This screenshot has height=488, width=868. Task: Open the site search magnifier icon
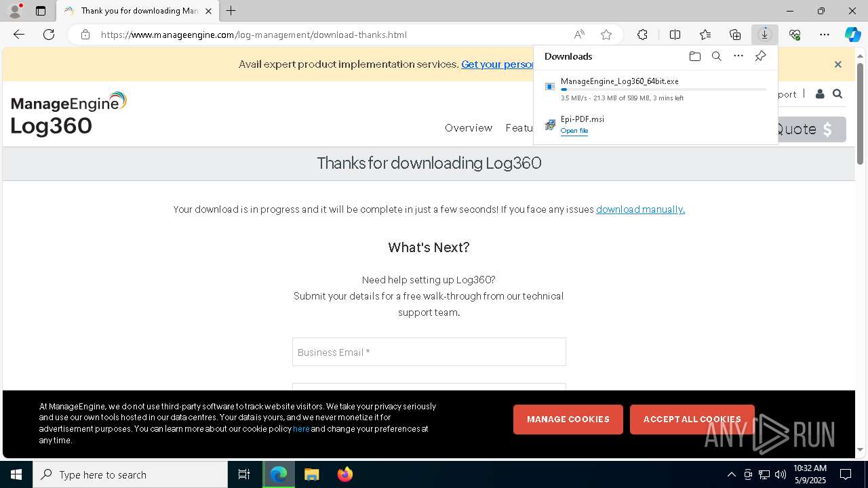(x=837, y=94)
